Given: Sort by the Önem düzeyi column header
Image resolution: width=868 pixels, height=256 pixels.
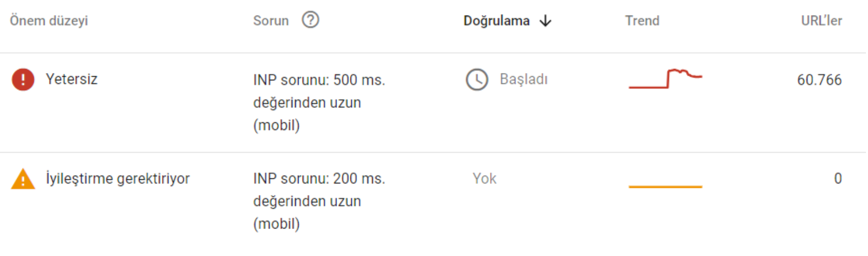Looking at the screenshot, I should tap(49, 21).
